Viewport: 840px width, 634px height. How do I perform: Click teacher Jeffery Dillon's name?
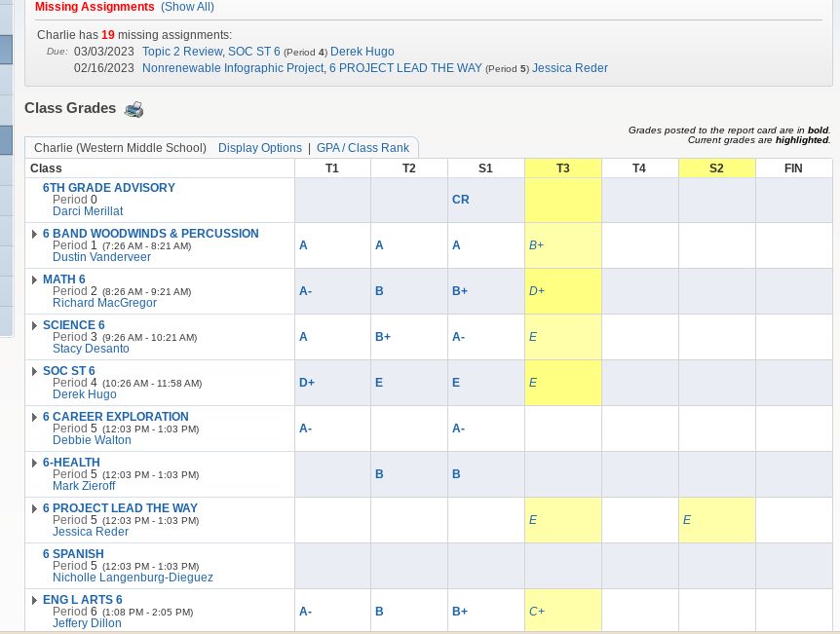(87, 623)
